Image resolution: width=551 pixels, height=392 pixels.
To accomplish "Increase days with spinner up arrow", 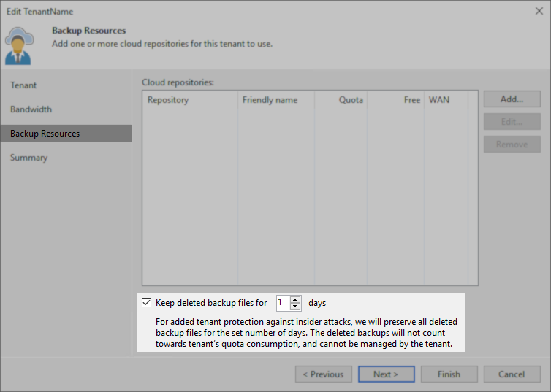I will (x=295, y=299).
